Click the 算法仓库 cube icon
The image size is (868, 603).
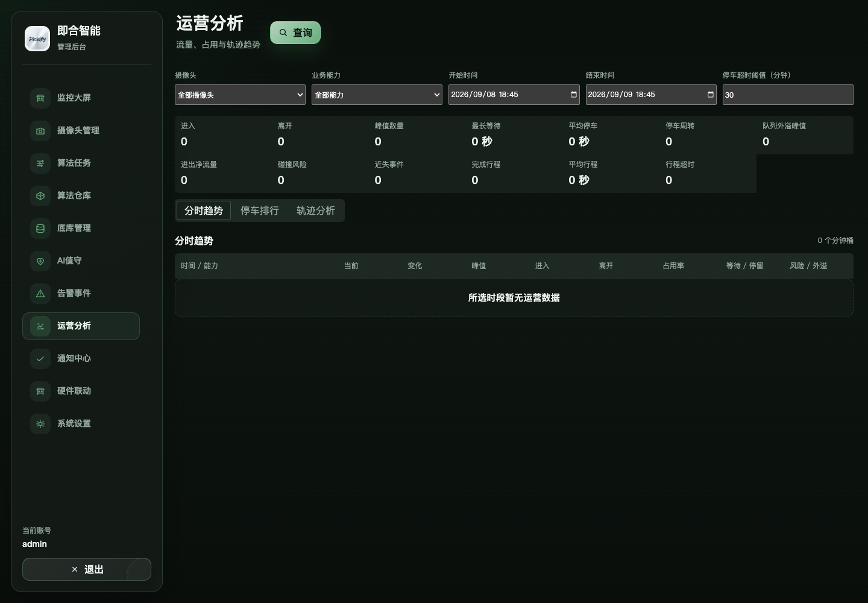pos(40,195)
